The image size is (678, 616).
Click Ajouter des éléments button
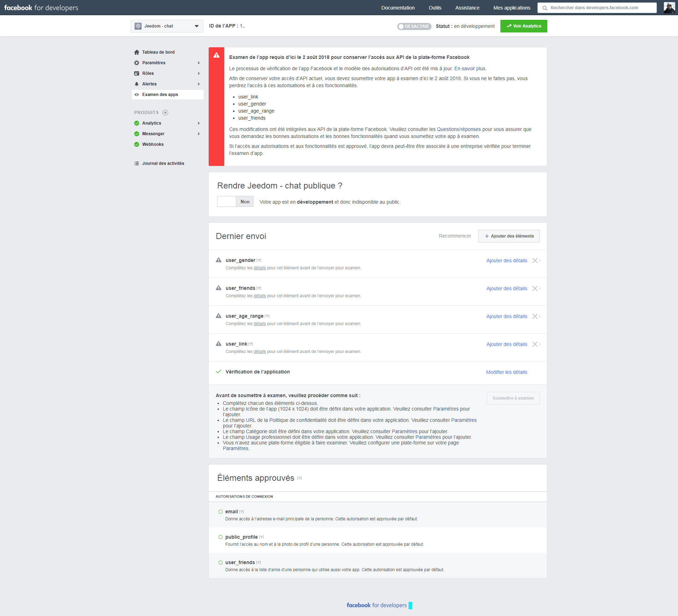point(509,236)
